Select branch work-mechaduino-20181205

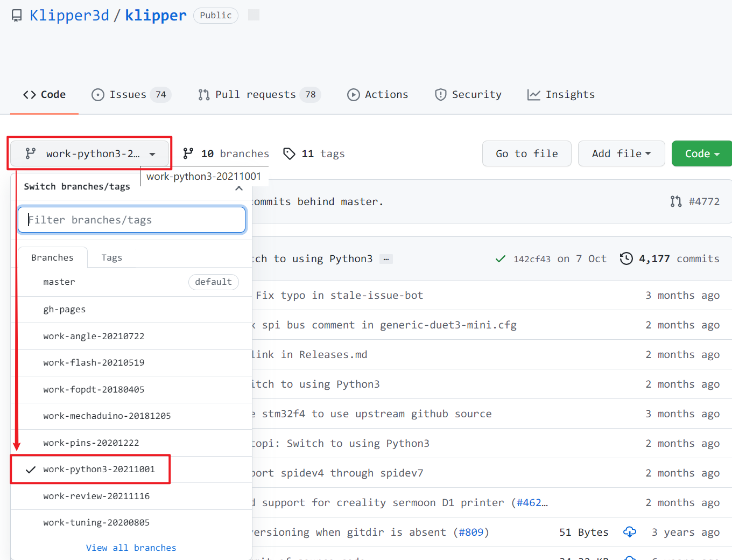pyautogui.click(x=131, y=416)
